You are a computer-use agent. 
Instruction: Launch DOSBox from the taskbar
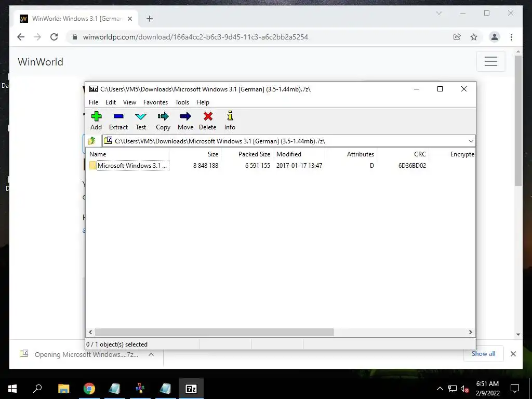[140, 389]
